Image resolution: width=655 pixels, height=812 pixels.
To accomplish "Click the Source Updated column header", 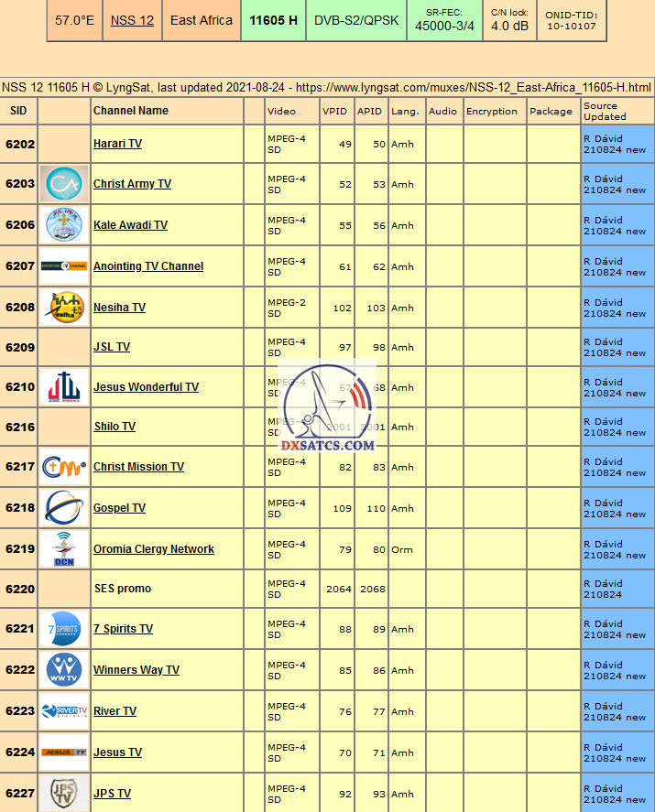I will [x=617, y=111].
